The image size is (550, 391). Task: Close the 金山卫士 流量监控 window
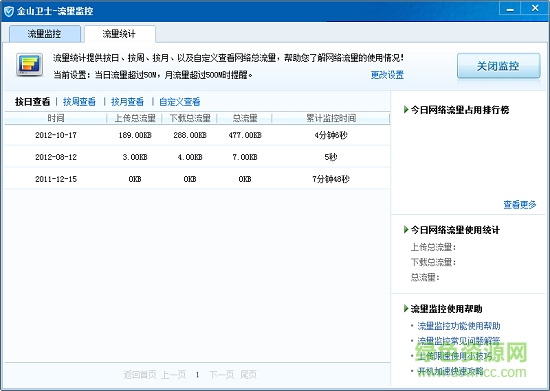535,8
